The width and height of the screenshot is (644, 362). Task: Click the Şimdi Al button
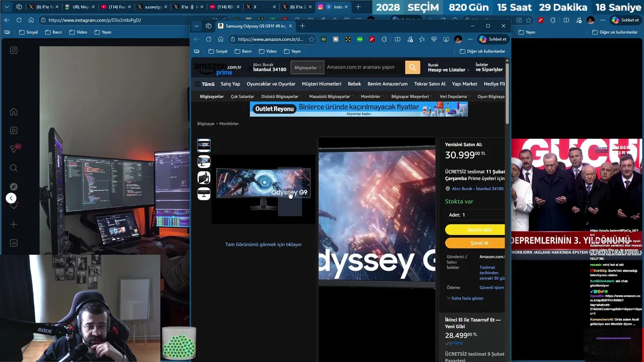pyautogui.click(x=475, y=243)
